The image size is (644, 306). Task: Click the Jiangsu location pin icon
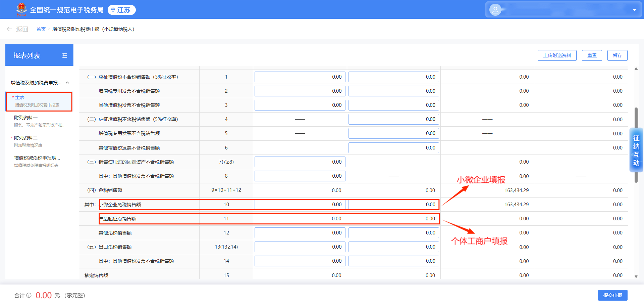point(113,10)
